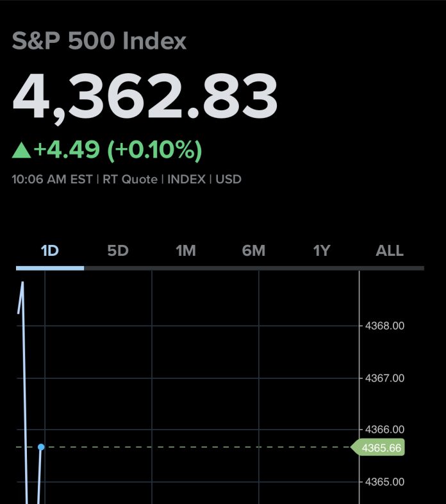Click the S&P 500 Index title
The height and width of the screenshot is (504, 446).
pos(99,42)
